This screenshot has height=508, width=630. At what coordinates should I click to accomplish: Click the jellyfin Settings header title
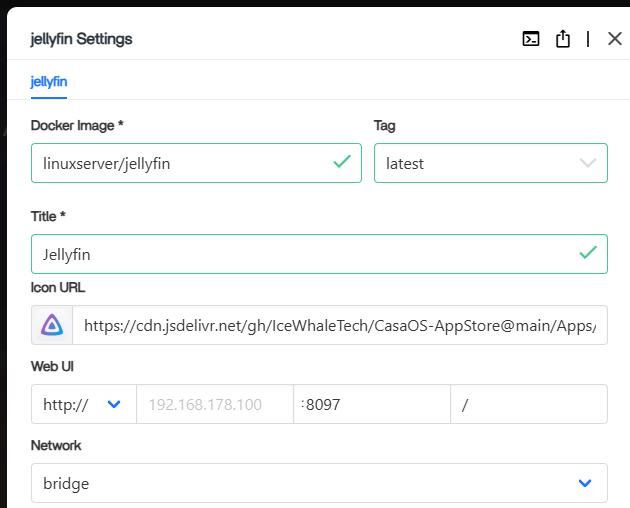pyautogui.click(x=82, y=39)
